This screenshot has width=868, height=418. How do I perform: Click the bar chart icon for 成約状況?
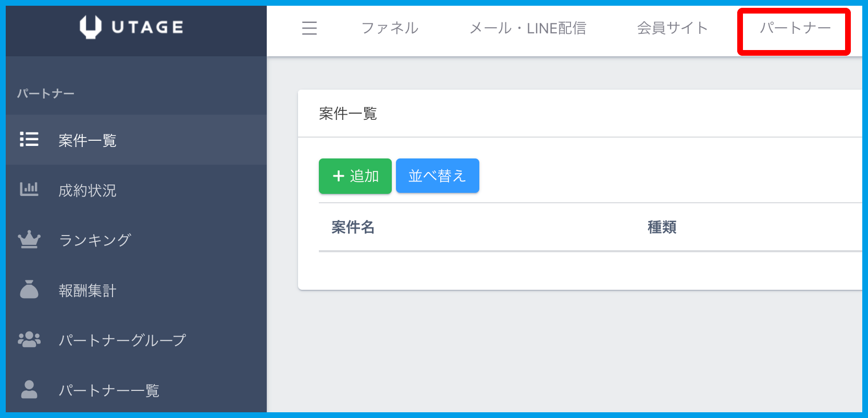[29, 189]
